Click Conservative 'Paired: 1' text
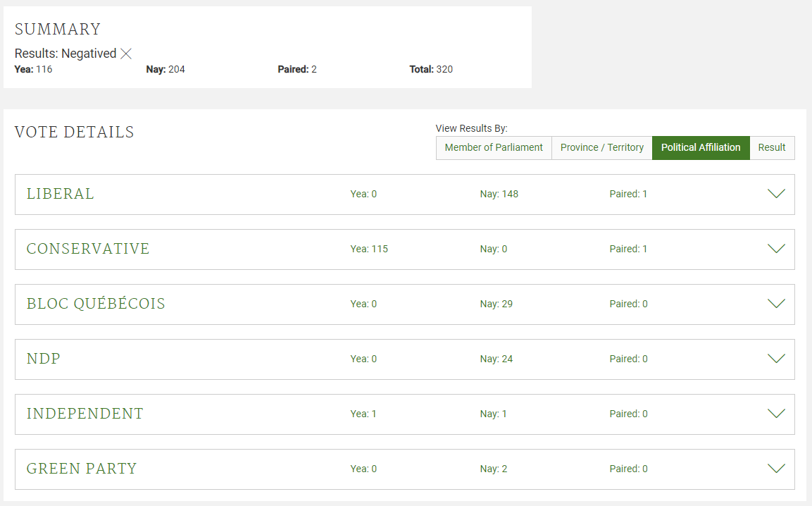 pyautogui.click(x=628, y=249)
